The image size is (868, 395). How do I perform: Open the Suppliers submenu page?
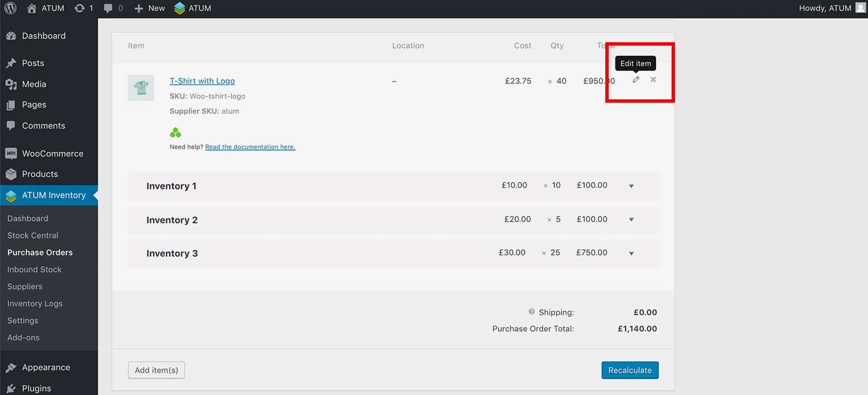pos(25,287)
